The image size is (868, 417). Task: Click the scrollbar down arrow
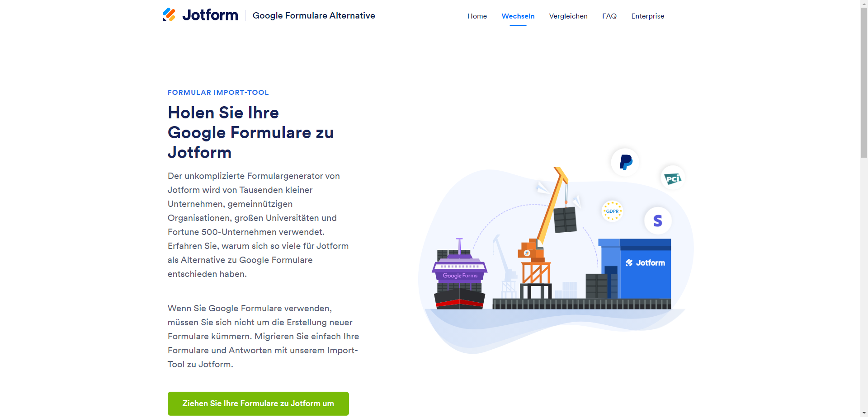coord(864,413)
